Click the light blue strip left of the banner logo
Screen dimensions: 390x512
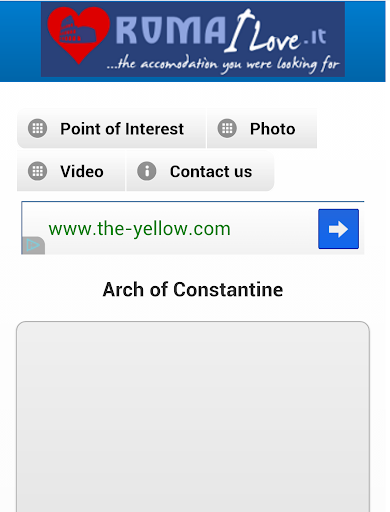coord(20,41)
